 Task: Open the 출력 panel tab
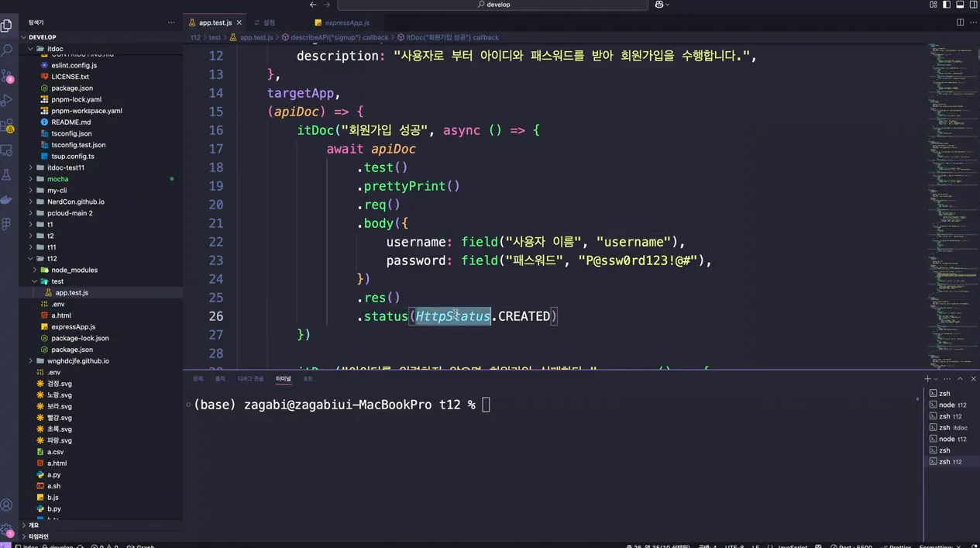(x=220, y=378)
